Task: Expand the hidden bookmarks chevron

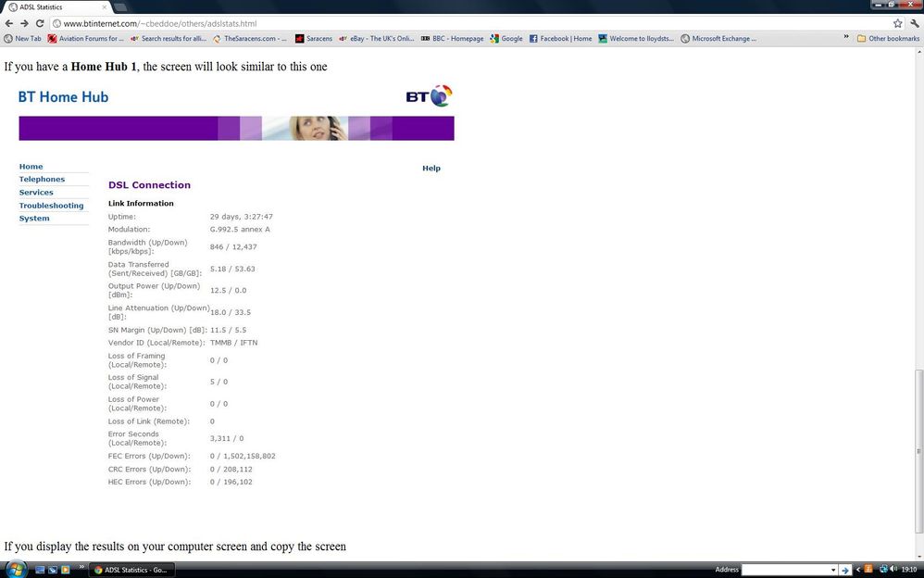Action: (846, 37)
